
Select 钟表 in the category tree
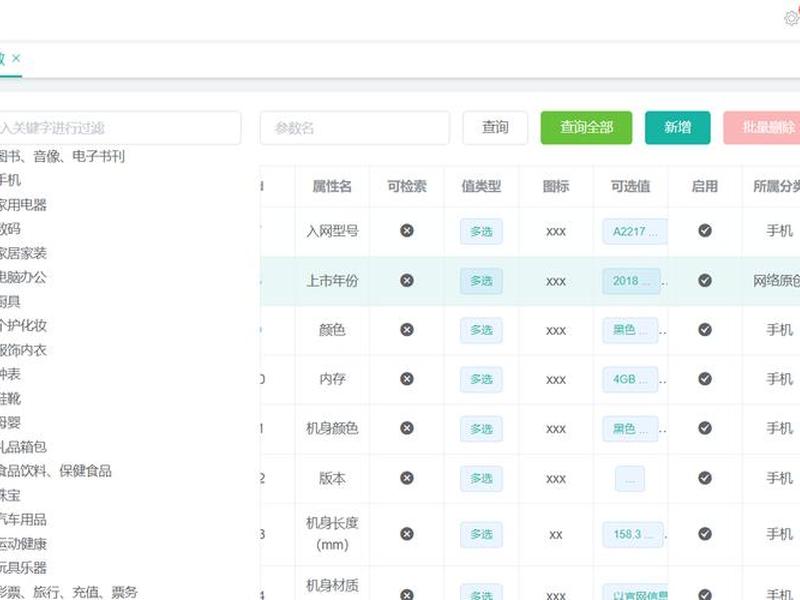[10, 374]
